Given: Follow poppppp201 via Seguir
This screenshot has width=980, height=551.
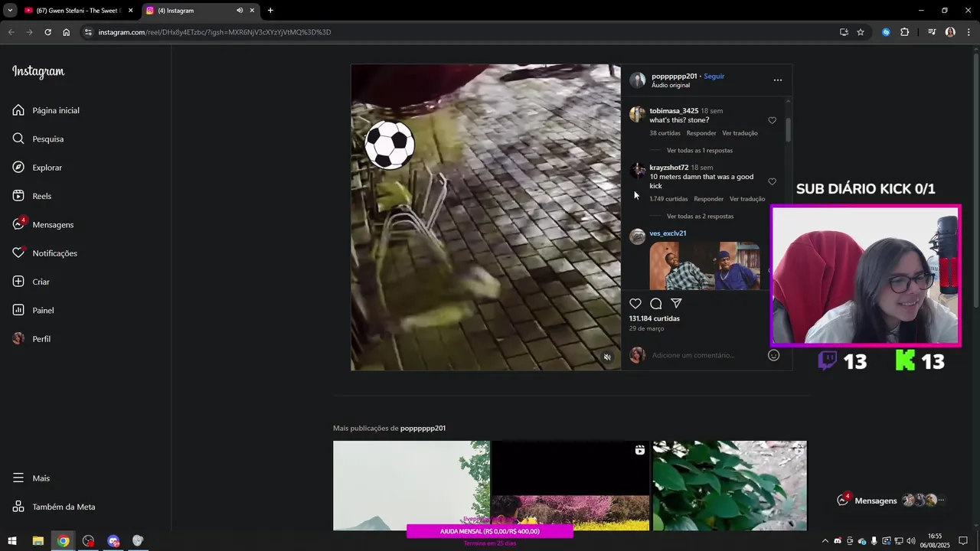Looking at the screenshot, I should coord(714,77).
